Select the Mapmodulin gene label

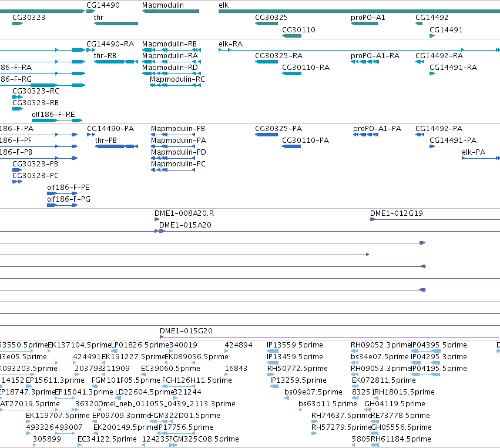[163, 5]
